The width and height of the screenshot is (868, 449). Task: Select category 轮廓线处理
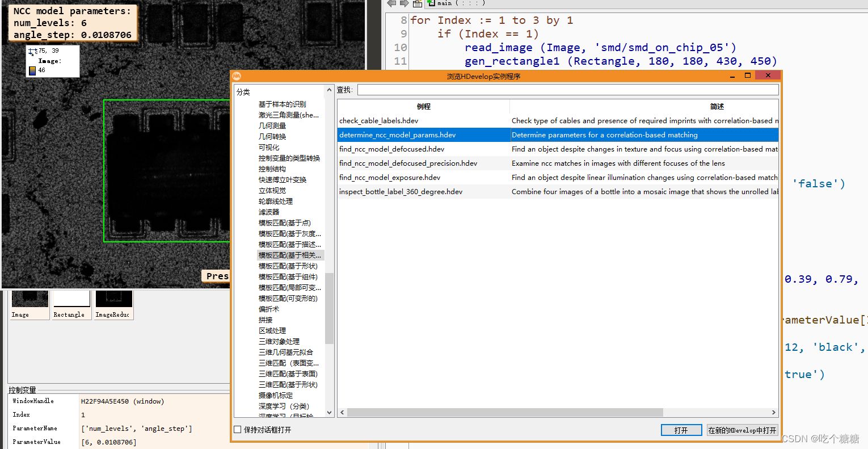point(276,201)
